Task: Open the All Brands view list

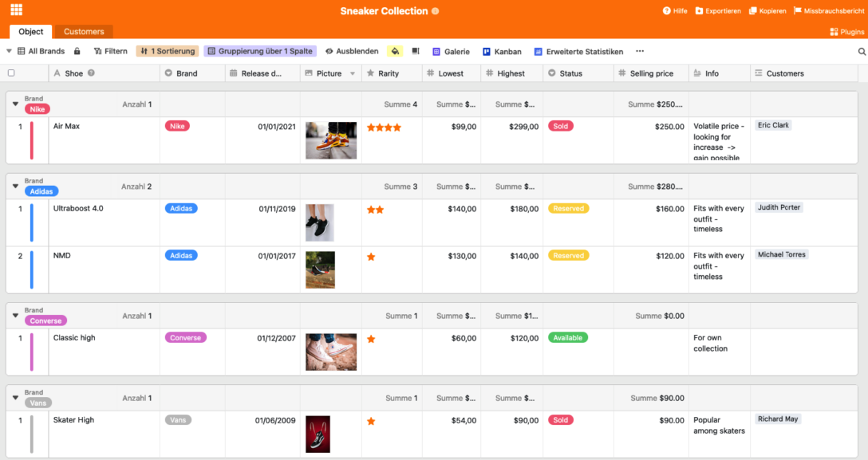Action: click(x=40, y=51)
